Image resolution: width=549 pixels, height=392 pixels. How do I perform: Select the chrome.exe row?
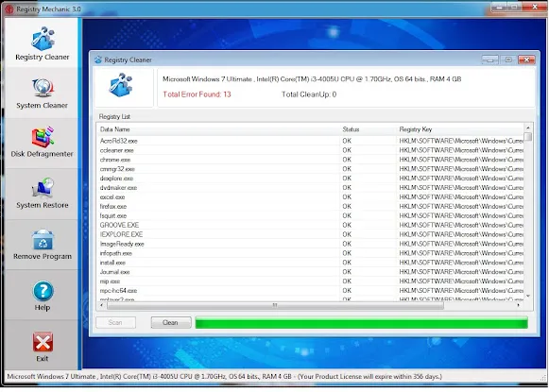[x=310, y=160]
